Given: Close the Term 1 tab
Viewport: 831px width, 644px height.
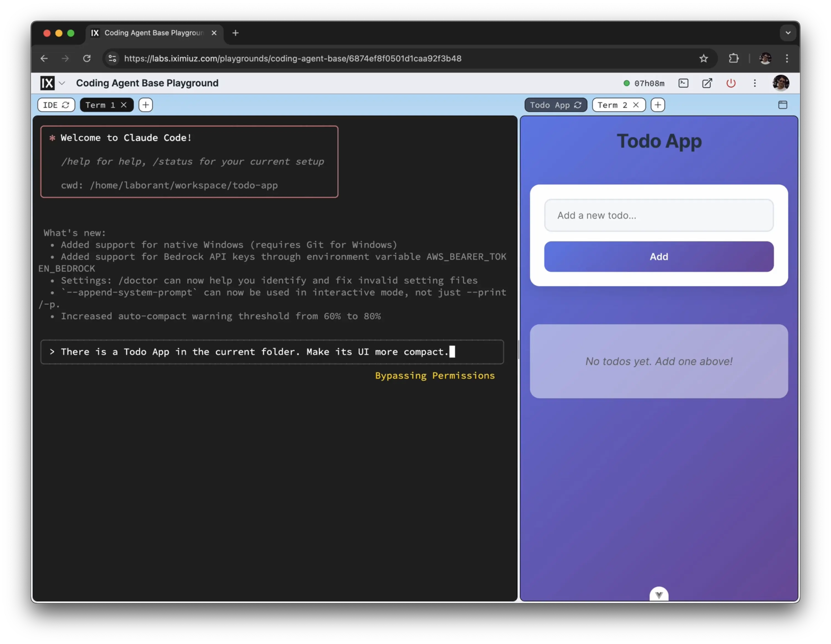Looking at the screenshot, I should [x=124, y=105].
